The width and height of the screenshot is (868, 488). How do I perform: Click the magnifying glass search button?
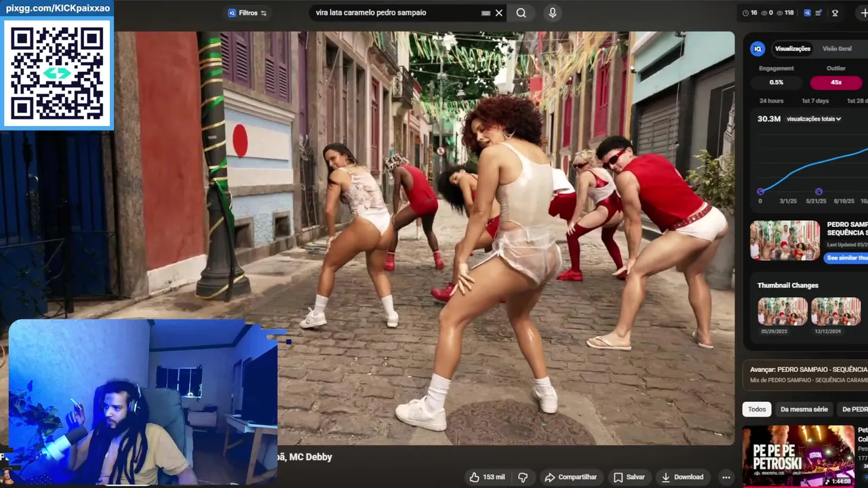coord(521,13)
